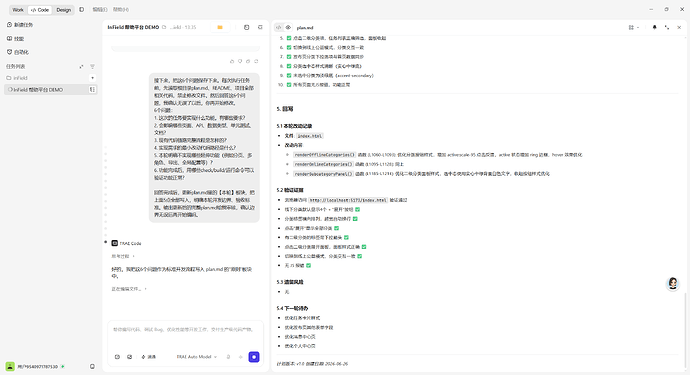
Task: Open the automation shield icon in sidebar
Action: [9, 52]
